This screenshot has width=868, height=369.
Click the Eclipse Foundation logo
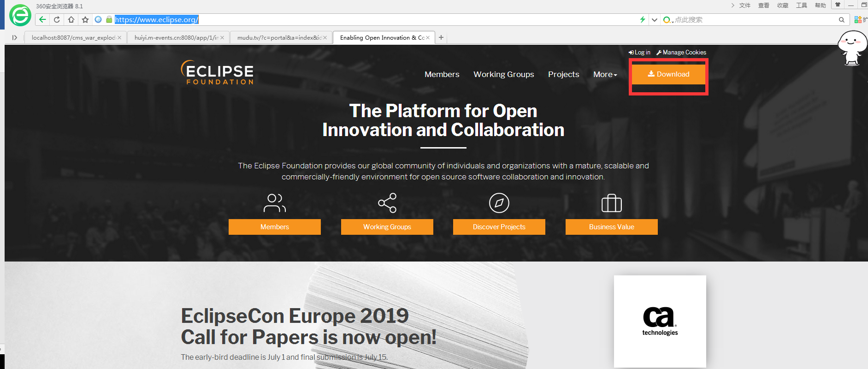pyautogui.click(x=217, y=72)
